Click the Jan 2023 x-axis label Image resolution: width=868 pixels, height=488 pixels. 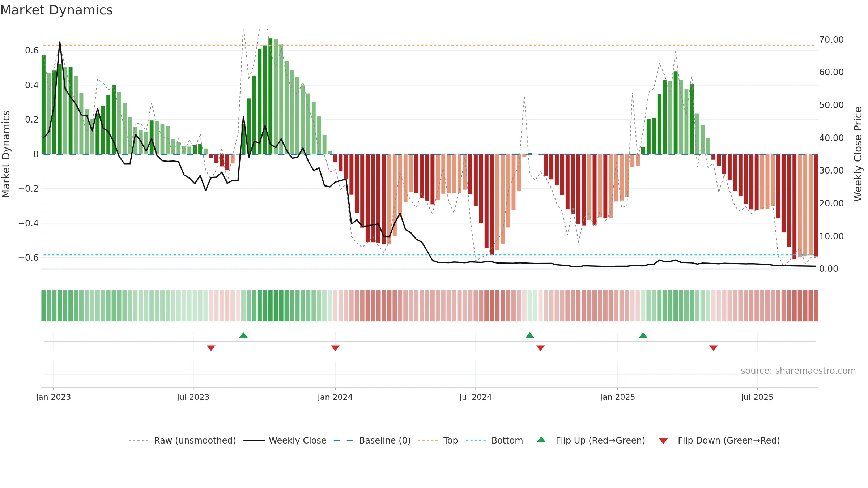[54, 397]
